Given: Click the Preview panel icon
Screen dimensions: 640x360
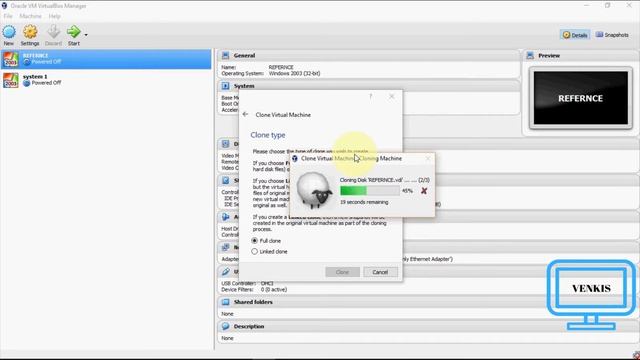Looking at the screenshot, I should (530, 56).
